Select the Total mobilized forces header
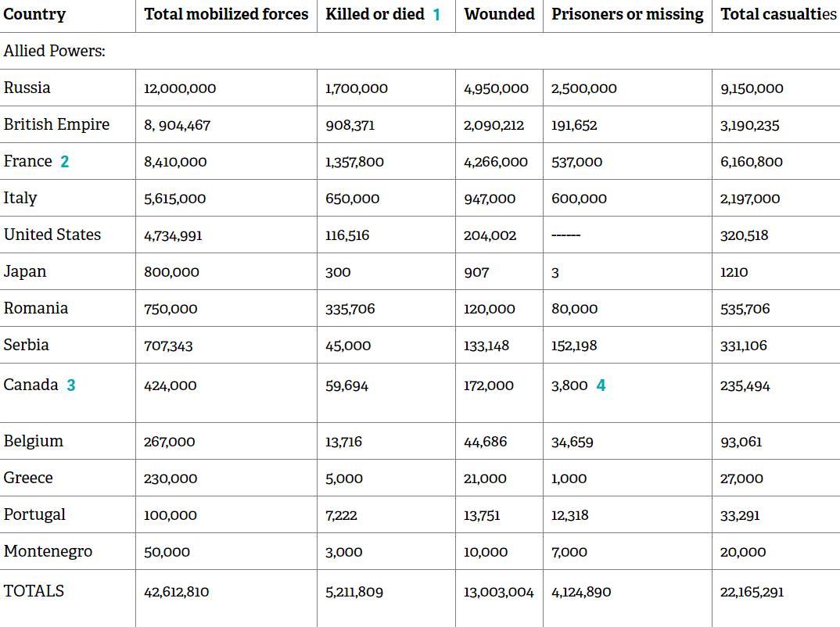Viewport: 840px width, 627px height. pos(226,14)
